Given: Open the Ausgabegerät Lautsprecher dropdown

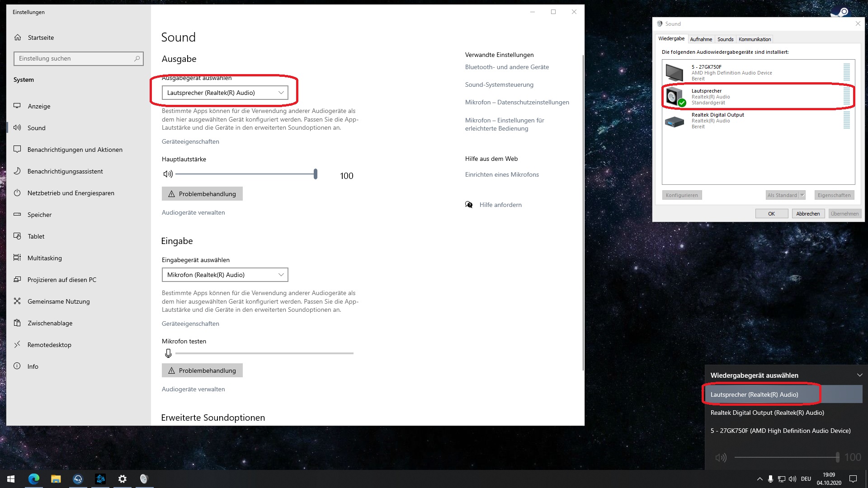Looking at the screenshot, I should click(x=225, y=93).
